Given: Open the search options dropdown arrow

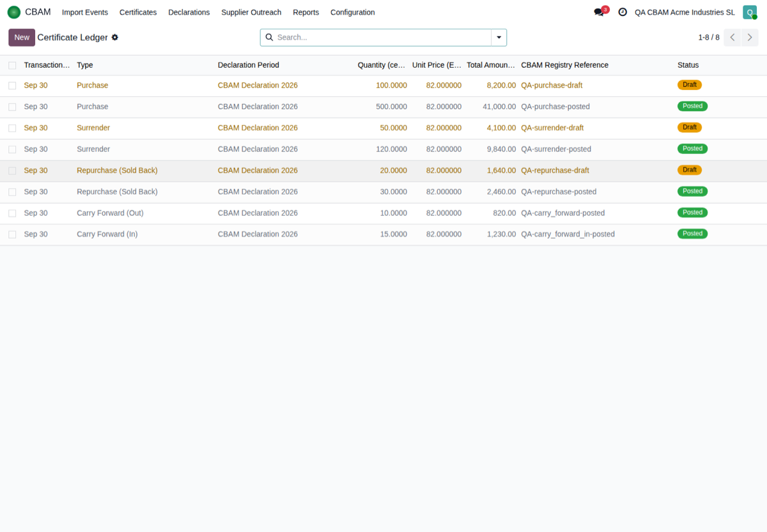Looking at the screenshot, I should (x=499, y=38).
